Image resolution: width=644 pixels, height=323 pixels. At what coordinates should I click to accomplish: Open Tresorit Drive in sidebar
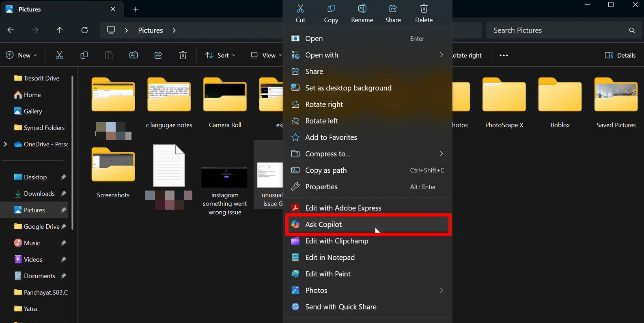pos(37,78)
